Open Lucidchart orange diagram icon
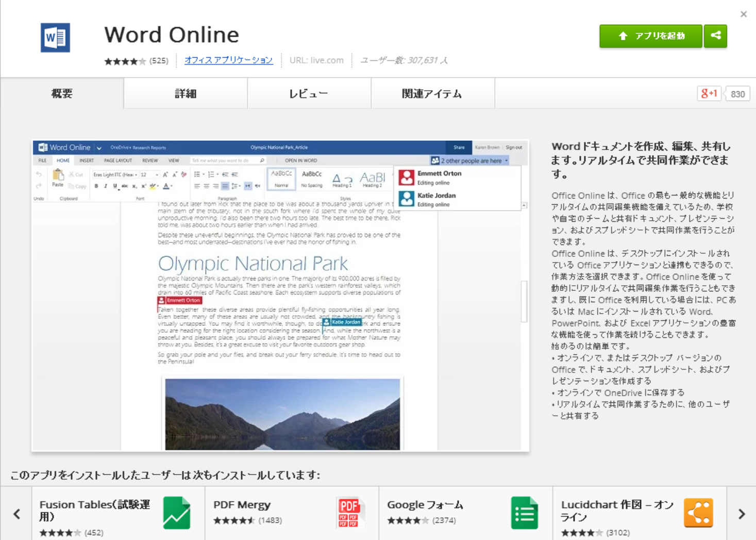This screenshot has width=756, height=540. pyautogui.click(x=698, y=513)
